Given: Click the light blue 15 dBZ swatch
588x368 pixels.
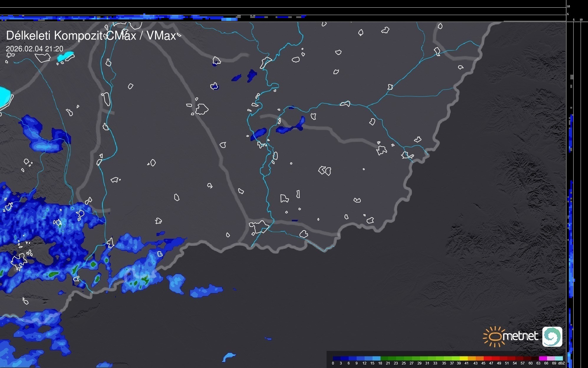Looking at the screenshot, I should (x=376, y=358).
